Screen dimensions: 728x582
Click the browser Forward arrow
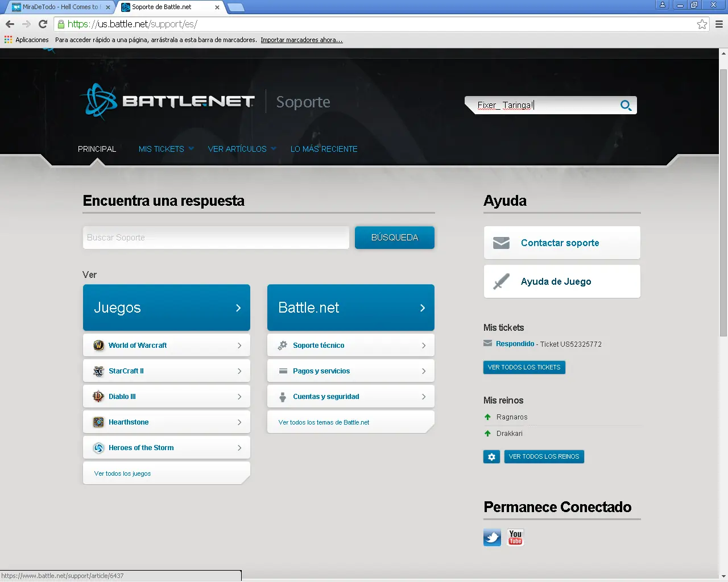click(x=26, y=24)
